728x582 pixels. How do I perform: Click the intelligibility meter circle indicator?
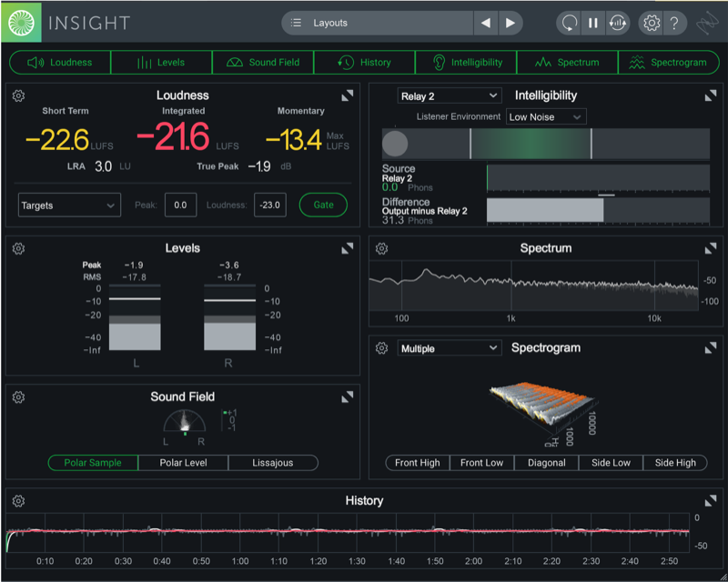click(395, 144)
